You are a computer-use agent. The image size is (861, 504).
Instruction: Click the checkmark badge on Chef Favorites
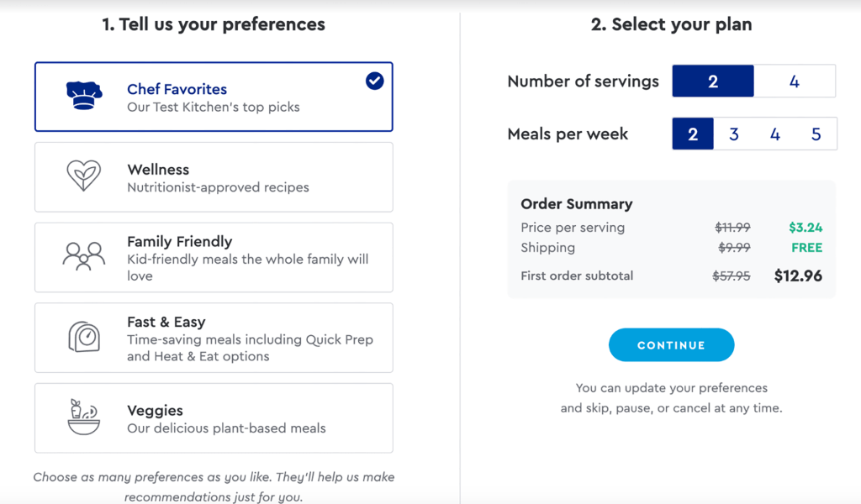(373, 81)
